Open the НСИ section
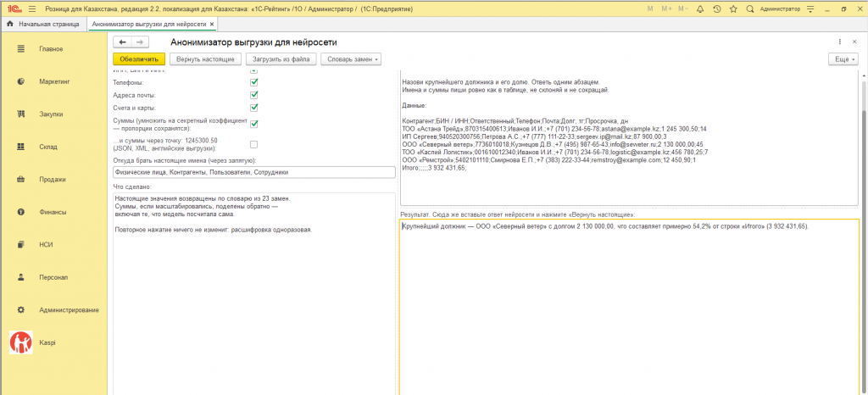This screenshot has width=868, height=395. pos(46,244)
